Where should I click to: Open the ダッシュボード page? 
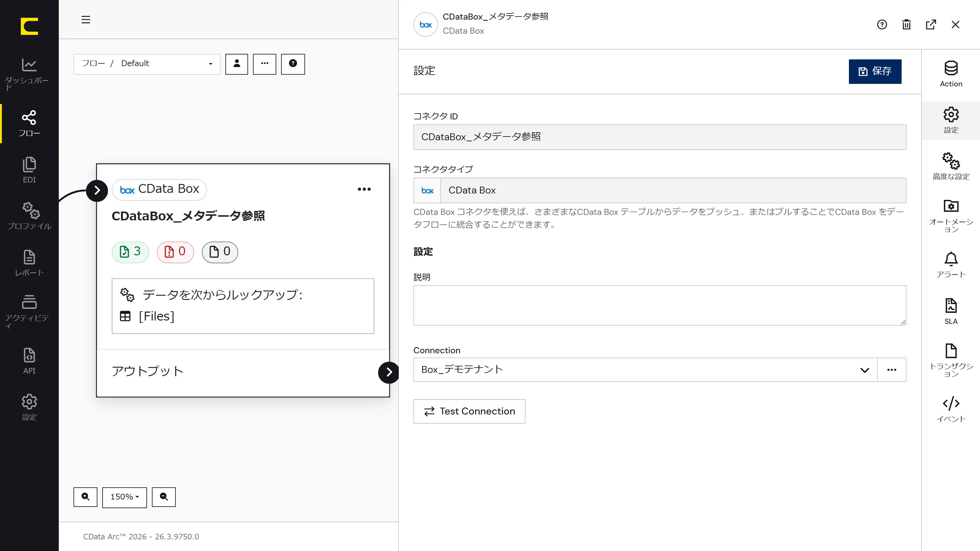[29, 74]
